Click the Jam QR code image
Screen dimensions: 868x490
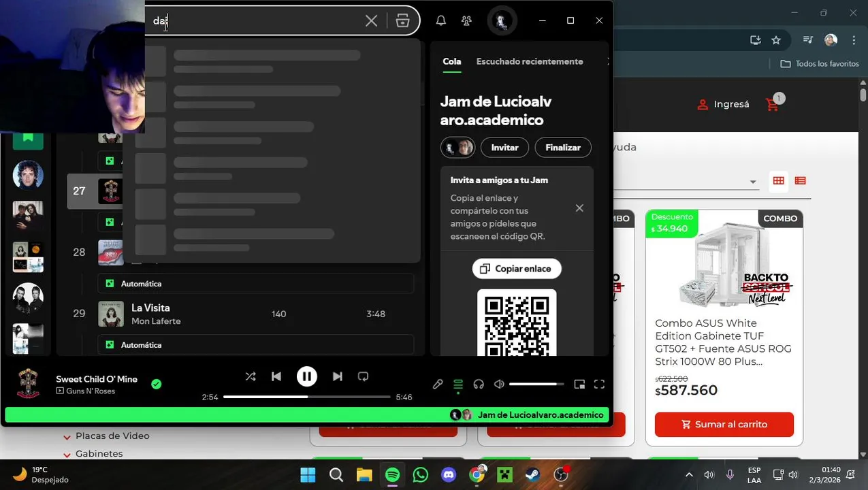517,323
